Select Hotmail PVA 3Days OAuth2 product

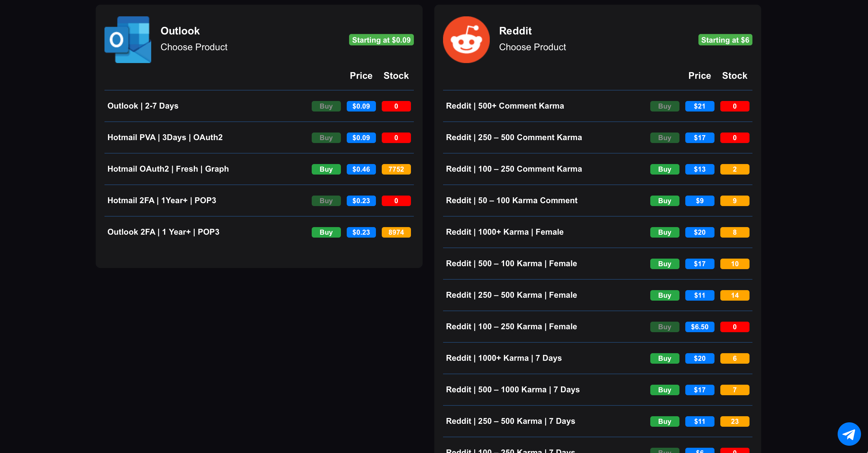(259, 137)
